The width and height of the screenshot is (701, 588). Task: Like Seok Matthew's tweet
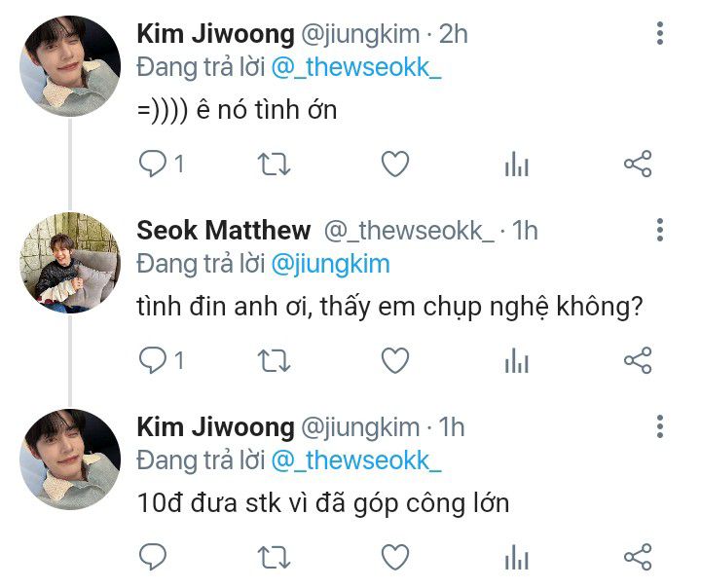pos(395,360)
